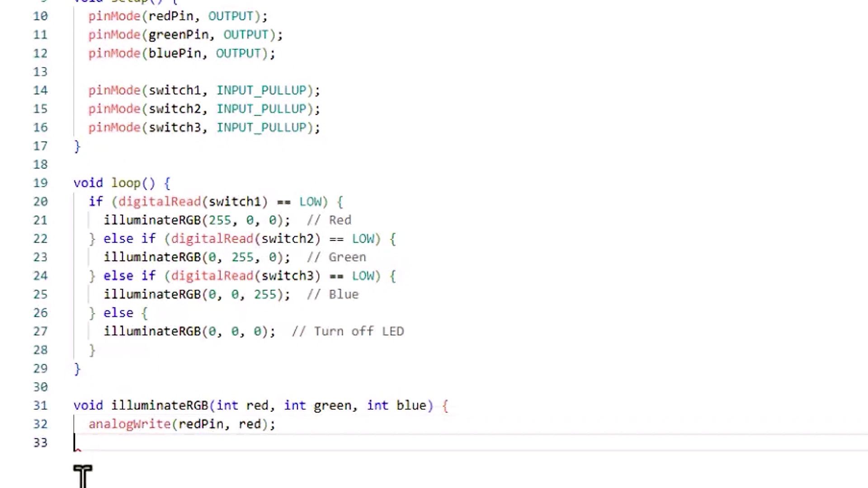868x488 pixels.
Task: Click greenPin in the pinMode call
Action: pos(178,35)
